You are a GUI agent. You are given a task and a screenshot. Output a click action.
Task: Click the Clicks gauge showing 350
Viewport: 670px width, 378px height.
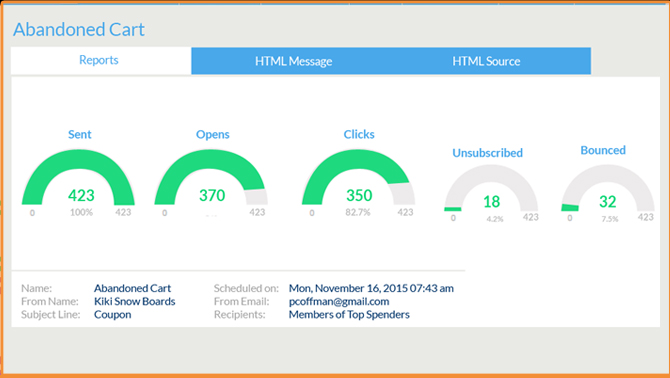point(359,177)
